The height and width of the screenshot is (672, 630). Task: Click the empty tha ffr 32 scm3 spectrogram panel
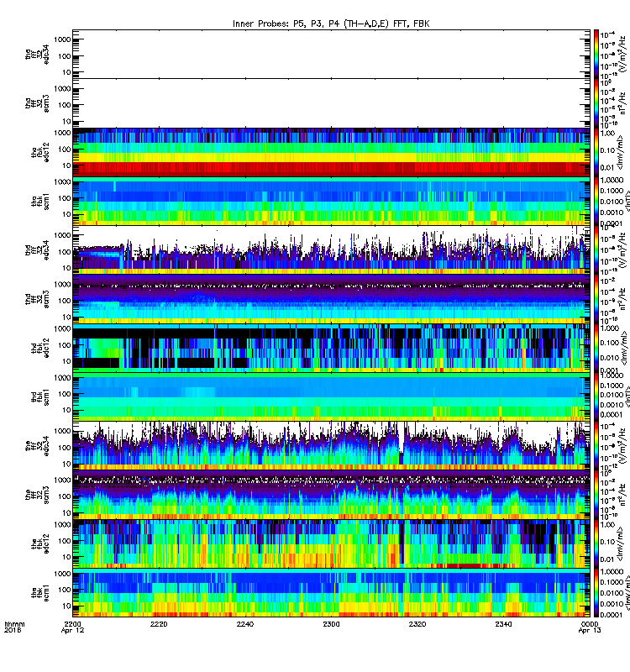(x=331, y=103)
